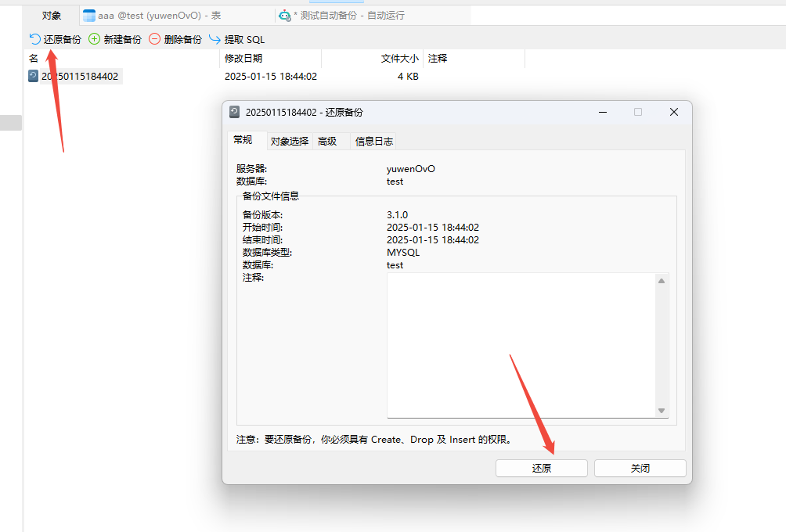Click the 还原 button to restore
The width and height of the screenshot is (786, 532).
[541, 468]
